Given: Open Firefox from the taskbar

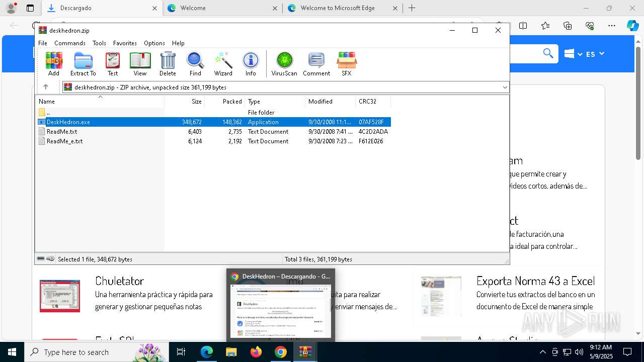Looking at the screenshot, I should tap(256, 352).
